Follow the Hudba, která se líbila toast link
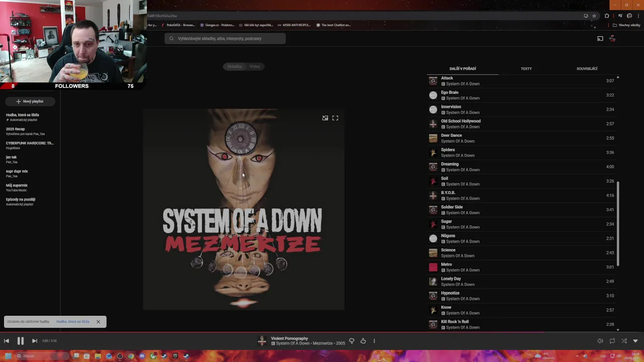The height and width of the screenshot is (362, 644). pos(72,322)
